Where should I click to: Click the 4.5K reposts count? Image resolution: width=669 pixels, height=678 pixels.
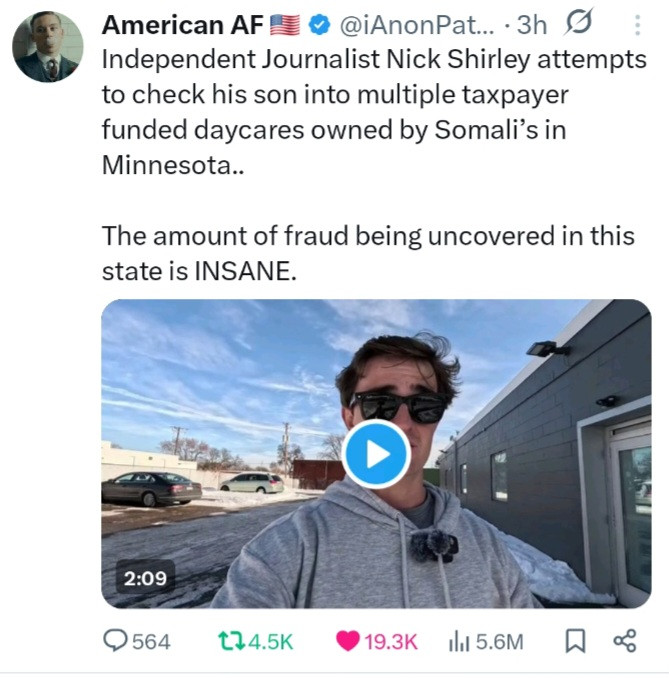(x=268, y=641)
